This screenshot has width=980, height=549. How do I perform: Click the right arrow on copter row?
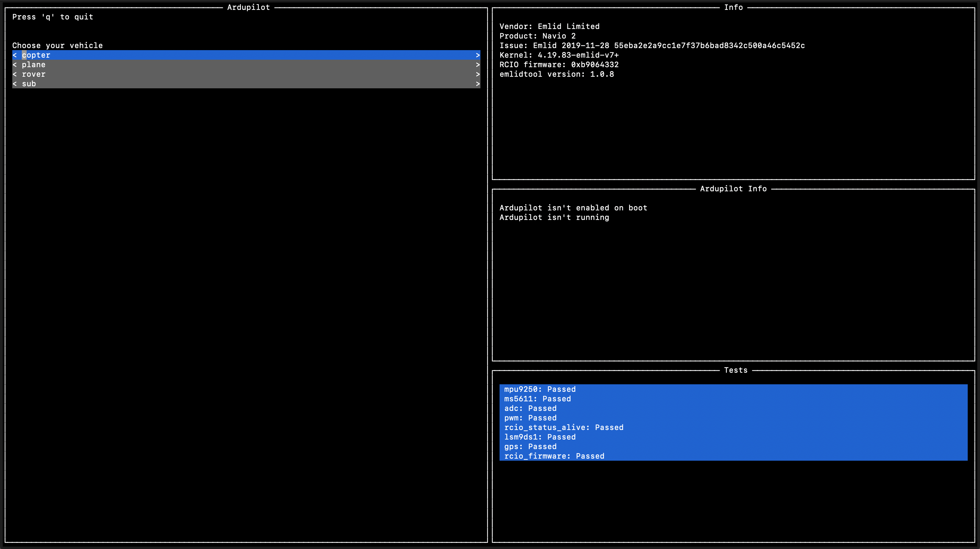[478, 55]
